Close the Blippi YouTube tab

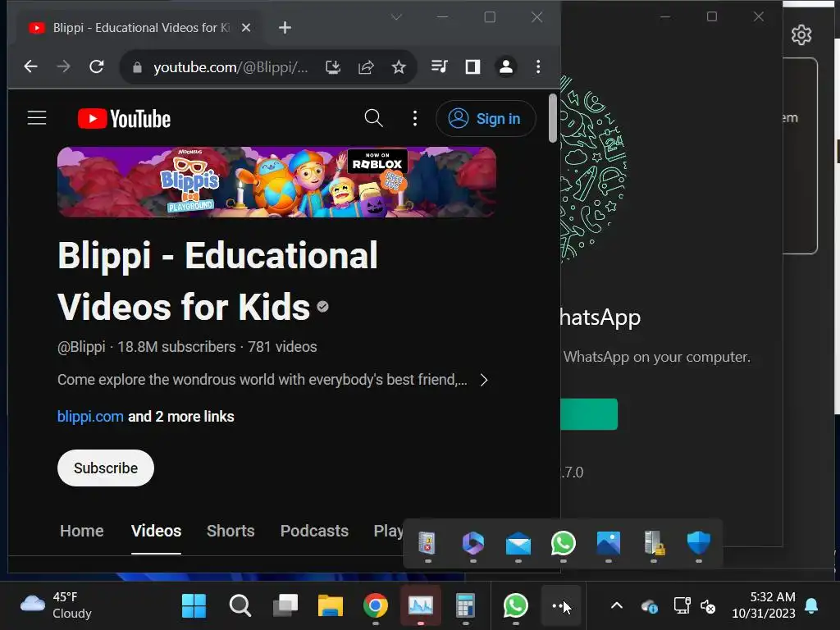[x=246, y=27]
